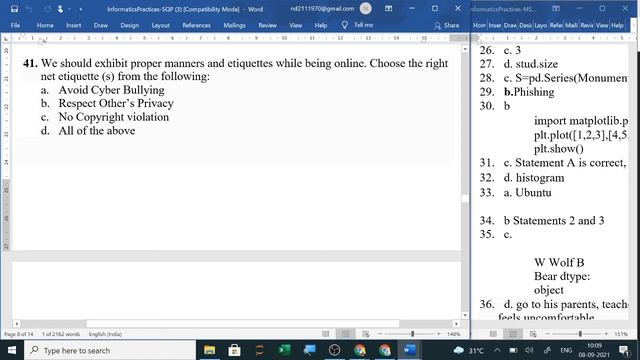Click option 'd. All of the above'

tap(88, 131)
